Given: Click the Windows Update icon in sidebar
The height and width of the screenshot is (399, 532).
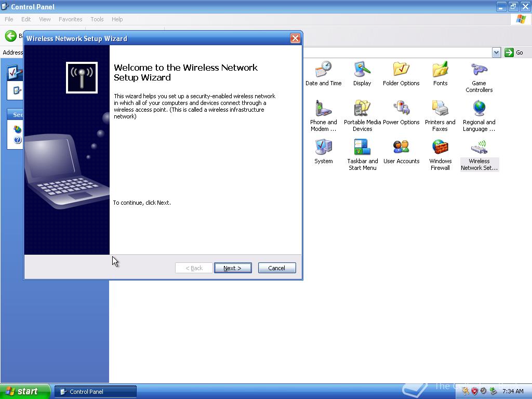Looking at the screenshot, I should click(x=17, y=129).
